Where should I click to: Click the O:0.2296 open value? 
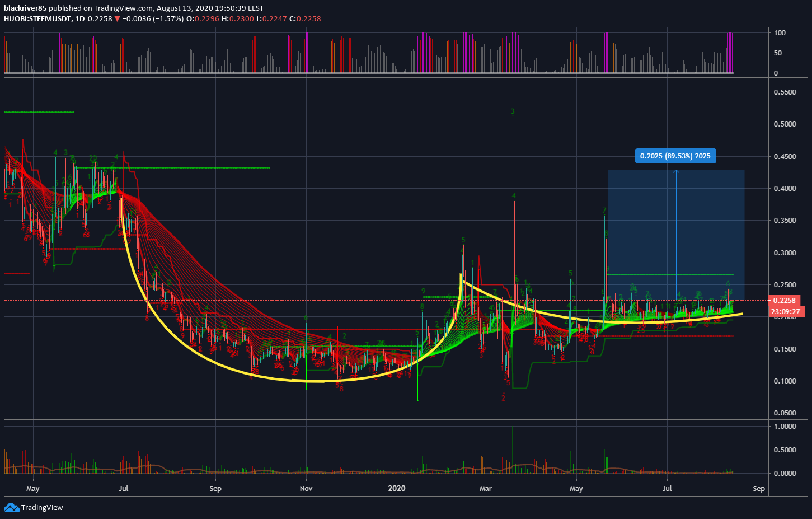coord(203,18)
